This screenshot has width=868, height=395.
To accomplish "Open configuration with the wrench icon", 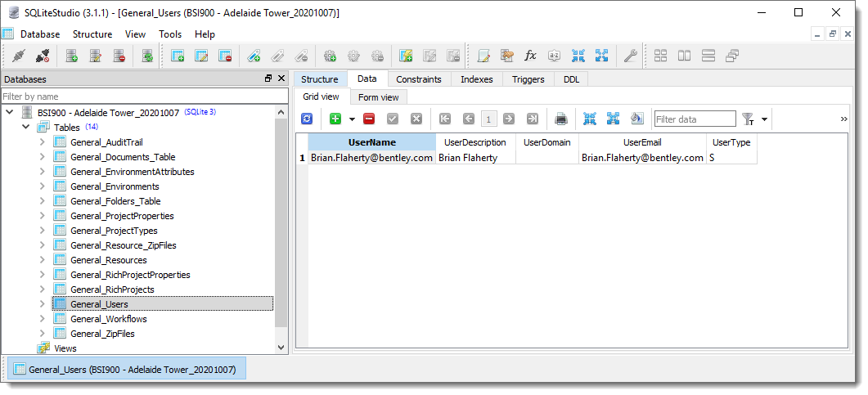I will tap(631, 56).
